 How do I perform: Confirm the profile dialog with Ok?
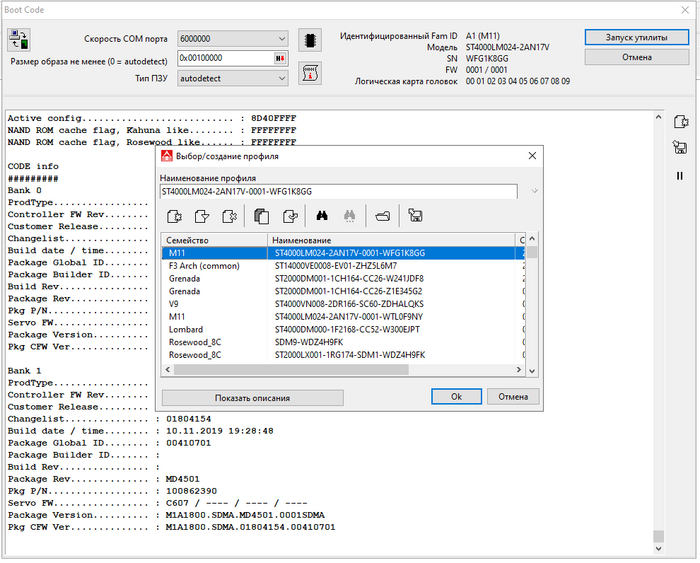click(455, 397)
